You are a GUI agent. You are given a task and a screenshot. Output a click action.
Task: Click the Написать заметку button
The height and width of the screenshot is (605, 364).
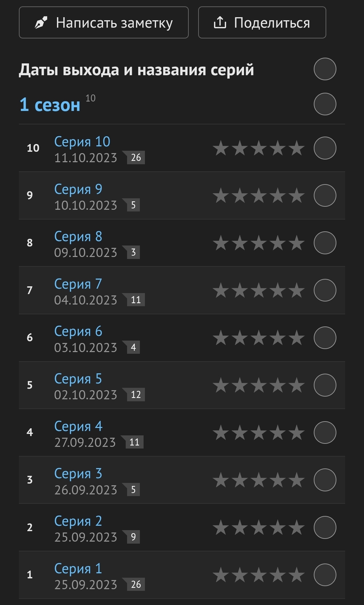coord(104,23)
